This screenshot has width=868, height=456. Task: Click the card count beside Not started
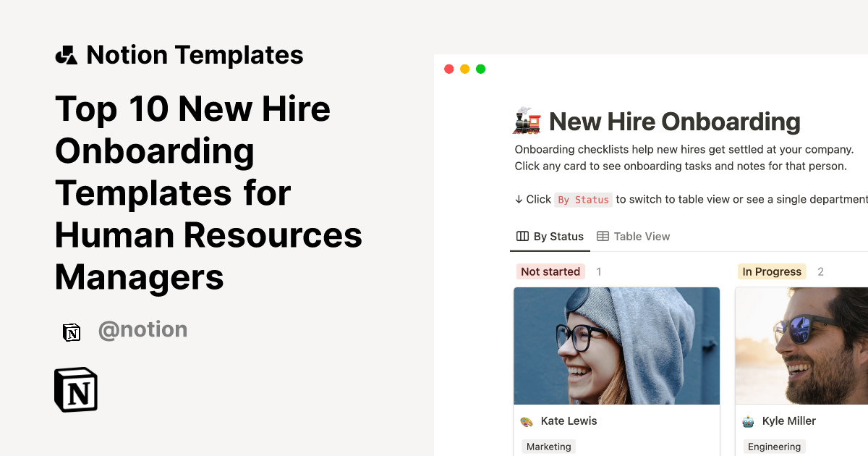tap(598, 271)
